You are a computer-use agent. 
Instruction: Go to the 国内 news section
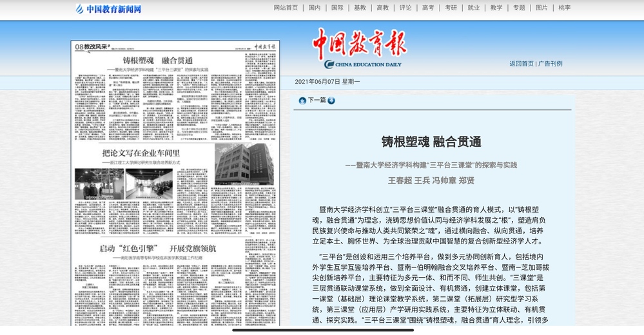pos(315,8)
